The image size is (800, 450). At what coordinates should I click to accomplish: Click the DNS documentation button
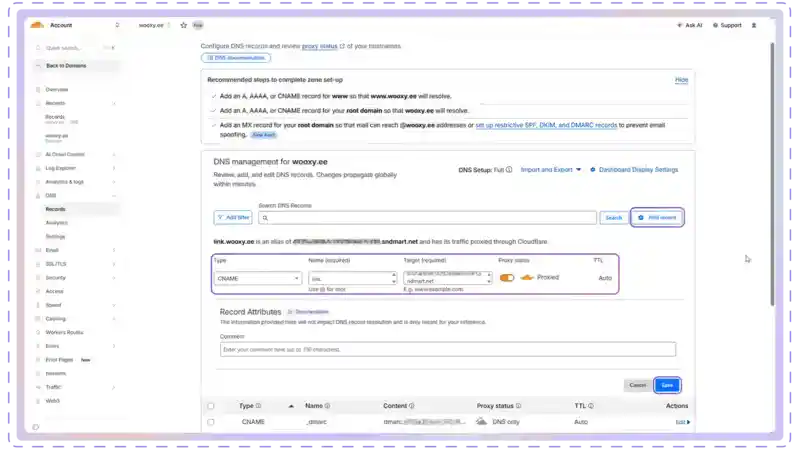click(236, 58)
